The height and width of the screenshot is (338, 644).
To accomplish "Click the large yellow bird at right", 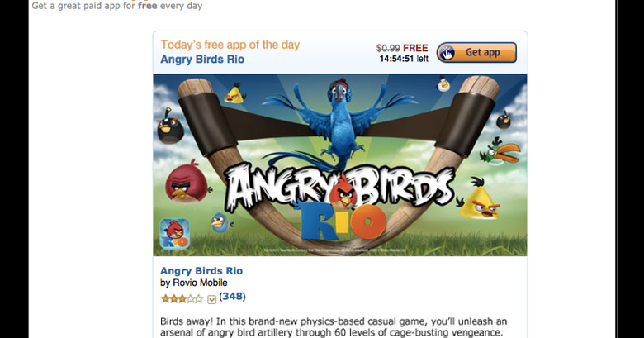I will 480,200.
